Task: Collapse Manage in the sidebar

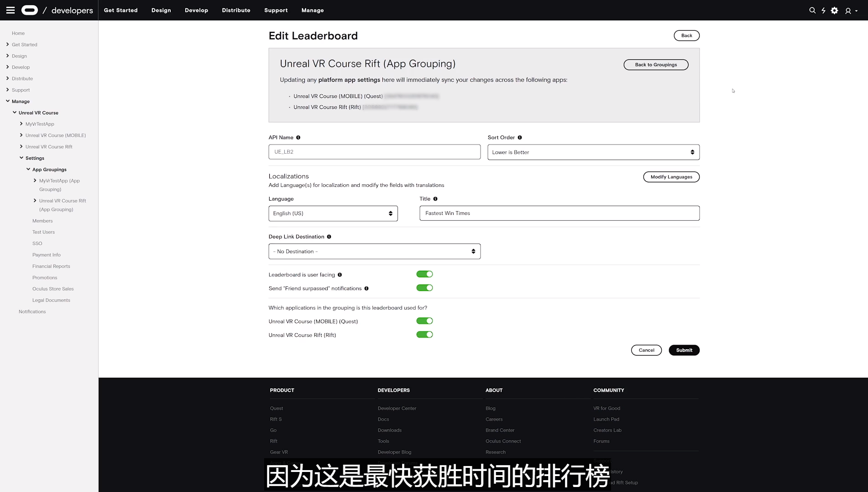Action: 8,101
